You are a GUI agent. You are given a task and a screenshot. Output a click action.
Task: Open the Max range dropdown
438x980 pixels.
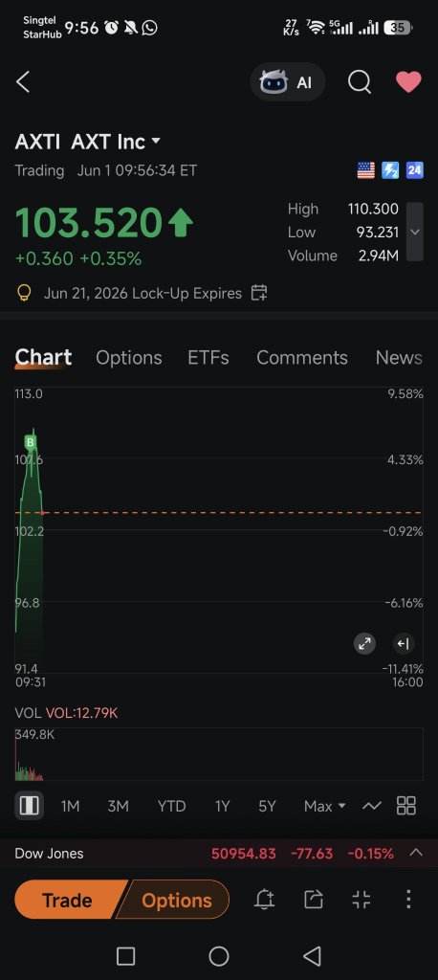tap(324, 806)
